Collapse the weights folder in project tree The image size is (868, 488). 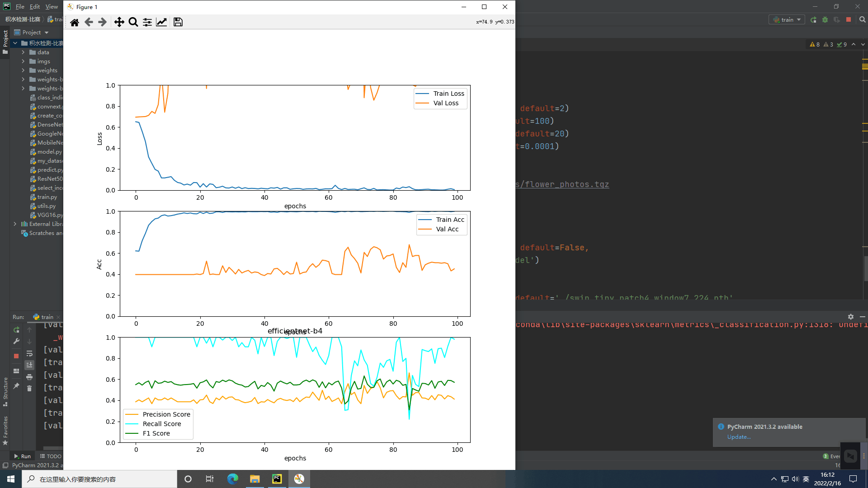24,70
